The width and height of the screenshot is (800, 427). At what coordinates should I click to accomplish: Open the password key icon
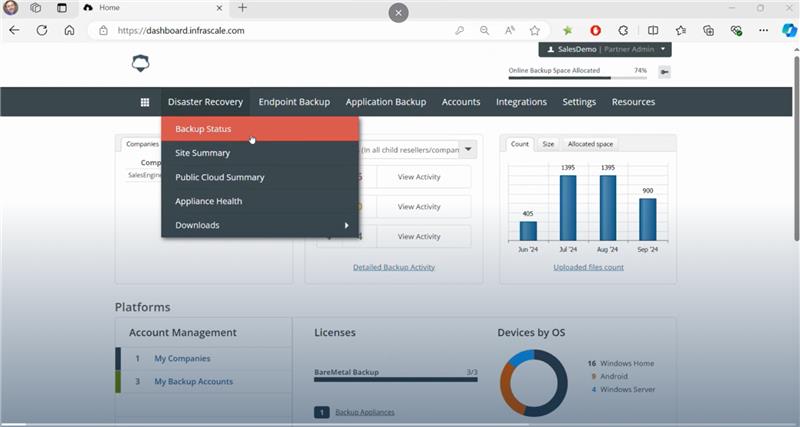pyautogui.click(x=460, y=31)
